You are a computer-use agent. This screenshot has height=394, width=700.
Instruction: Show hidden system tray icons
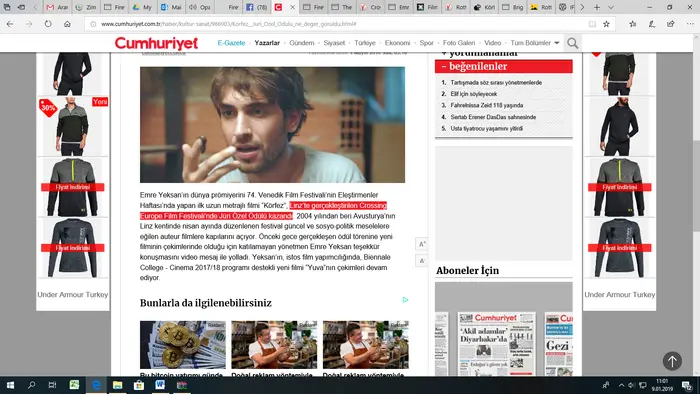coord(621,385)
